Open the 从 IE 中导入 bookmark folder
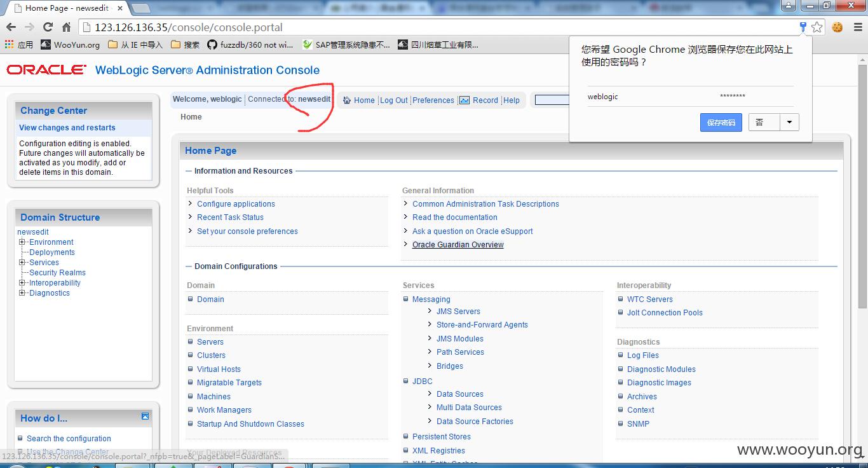 (x=135, y=45)
